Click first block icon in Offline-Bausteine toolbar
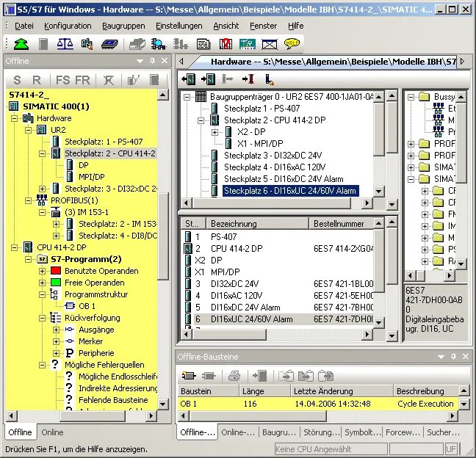Image resolution: width=476 pixels, height=458 pixels. tap(189, 376)
